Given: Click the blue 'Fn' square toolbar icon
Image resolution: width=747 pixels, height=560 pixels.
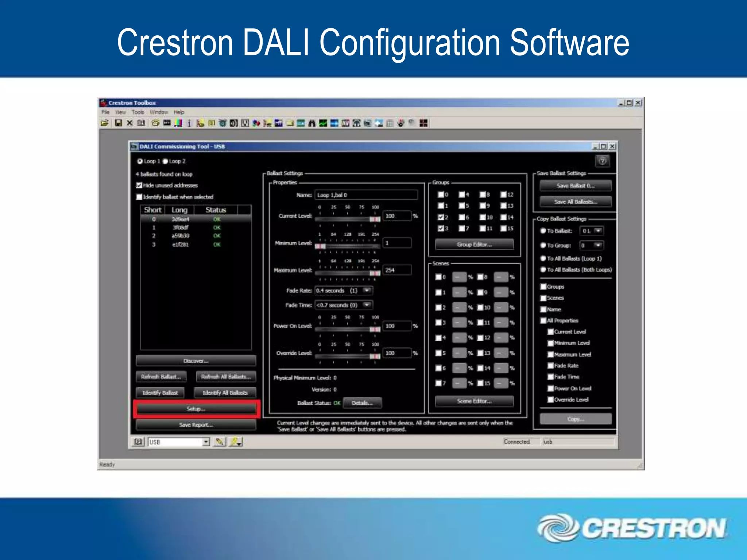Looking at the screenshot, I should tap(278, 123).
